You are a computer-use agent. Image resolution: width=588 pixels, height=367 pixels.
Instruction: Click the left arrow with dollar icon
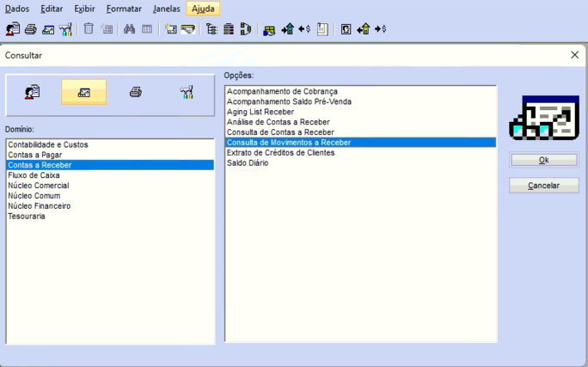point(304,29)
